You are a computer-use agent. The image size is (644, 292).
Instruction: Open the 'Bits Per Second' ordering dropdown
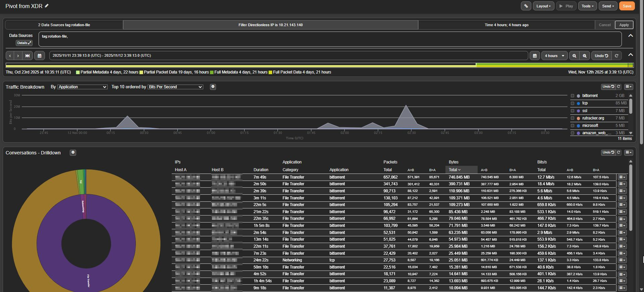[175, 87]
